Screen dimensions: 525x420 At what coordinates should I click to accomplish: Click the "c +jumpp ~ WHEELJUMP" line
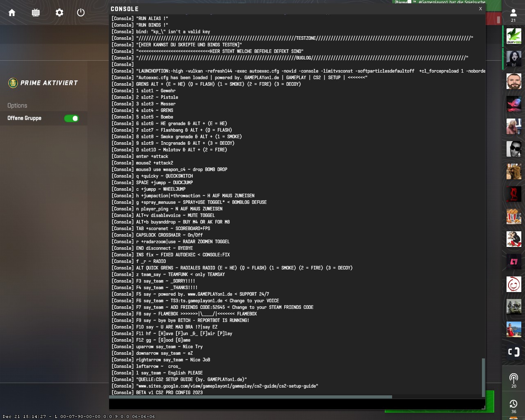(x=148, y=189)
